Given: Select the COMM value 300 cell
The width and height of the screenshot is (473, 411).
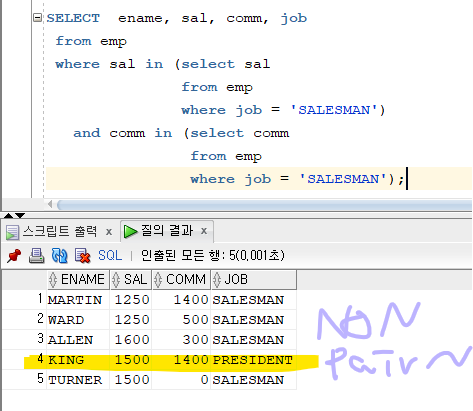Looking at the screenshot, I should (181, 340).
